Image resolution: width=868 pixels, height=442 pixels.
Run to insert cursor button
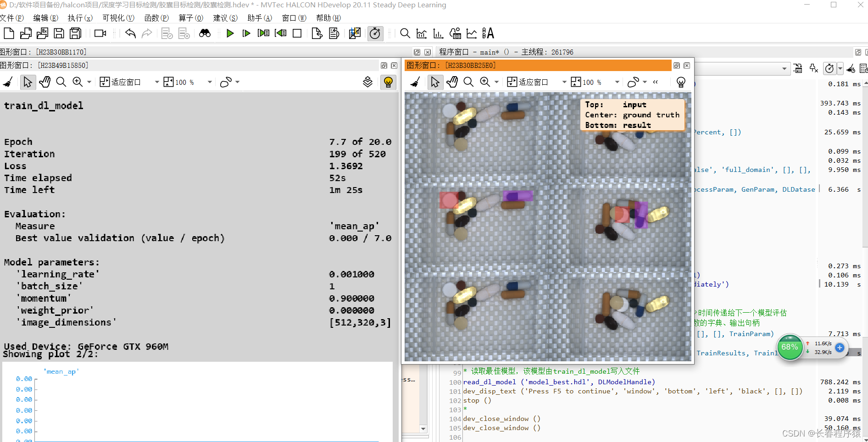pyautogui.click(x=246, y=33)
